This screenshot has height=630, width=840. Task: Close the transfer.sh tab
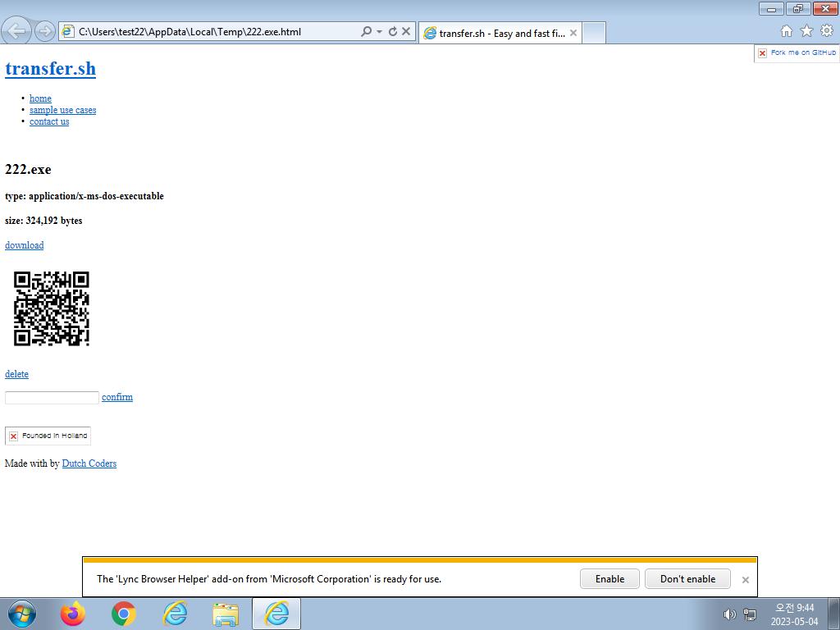573,33
